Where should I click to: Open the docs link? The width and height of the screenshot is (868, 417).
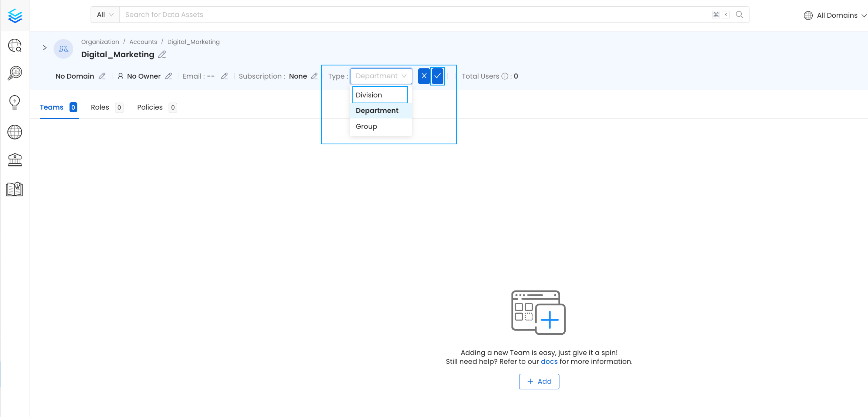tap(549, 361)
